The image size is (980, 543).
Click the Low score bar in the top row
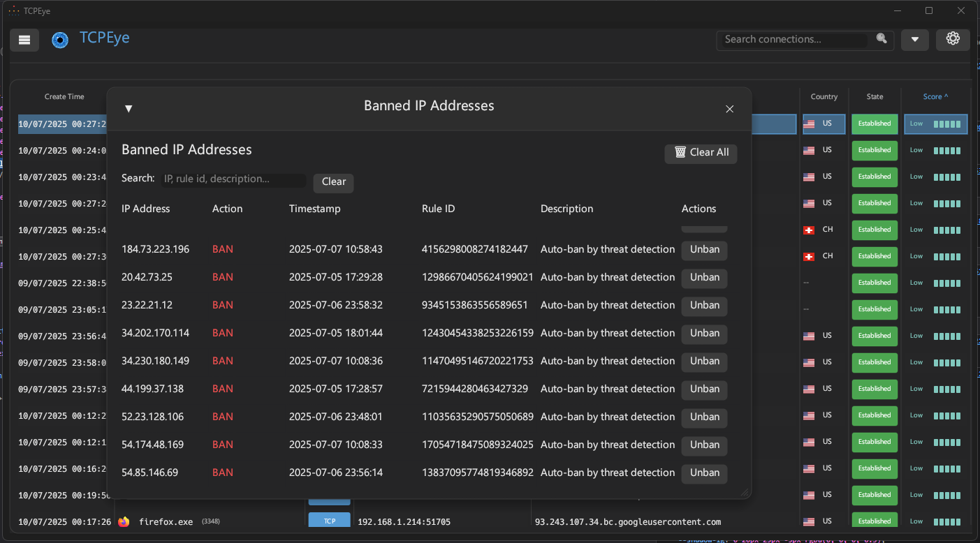(x=946, y=124)
